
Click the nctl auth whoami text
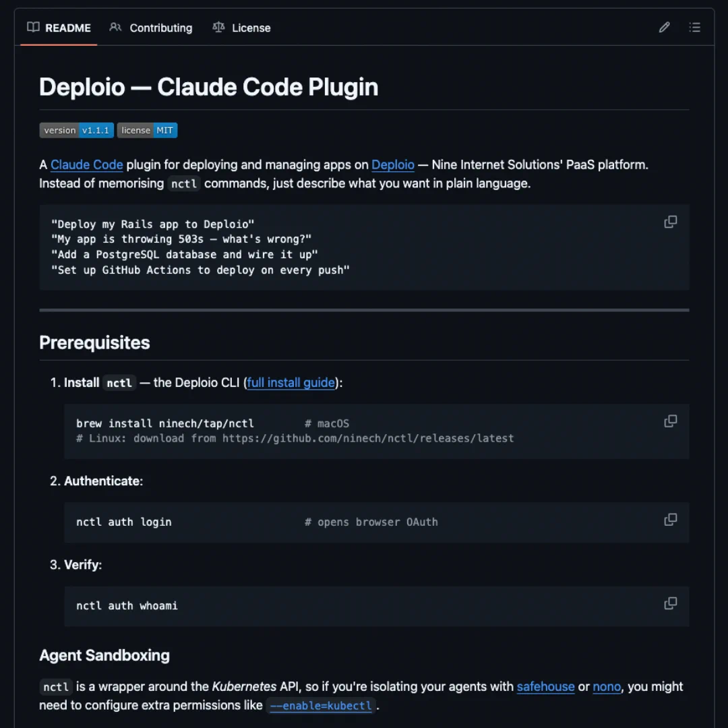click(x=127, y=606)
